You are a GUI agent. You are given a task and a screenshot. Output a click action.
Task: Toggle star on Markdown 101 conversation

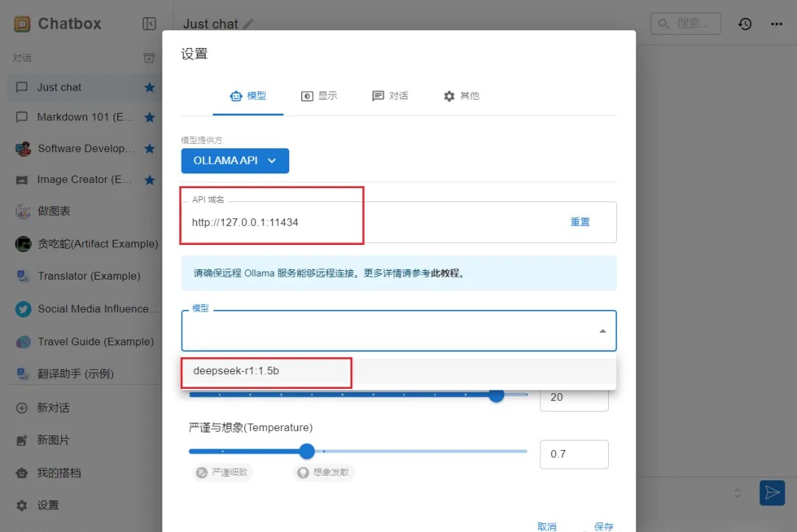pyautogui.click(x=149, y=117)
